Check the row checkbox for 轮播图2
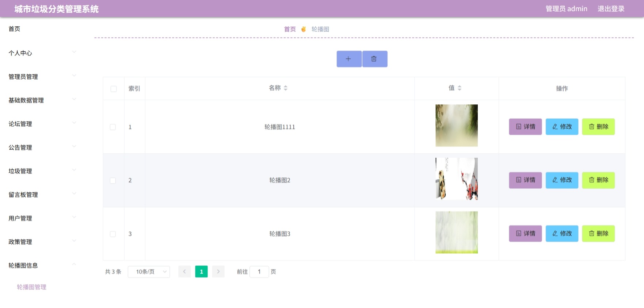644x308 pixels. tap(113, 181)
